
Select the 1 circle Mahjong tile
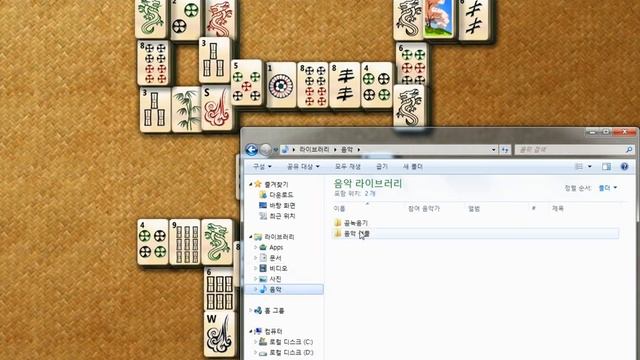[281, 85]
